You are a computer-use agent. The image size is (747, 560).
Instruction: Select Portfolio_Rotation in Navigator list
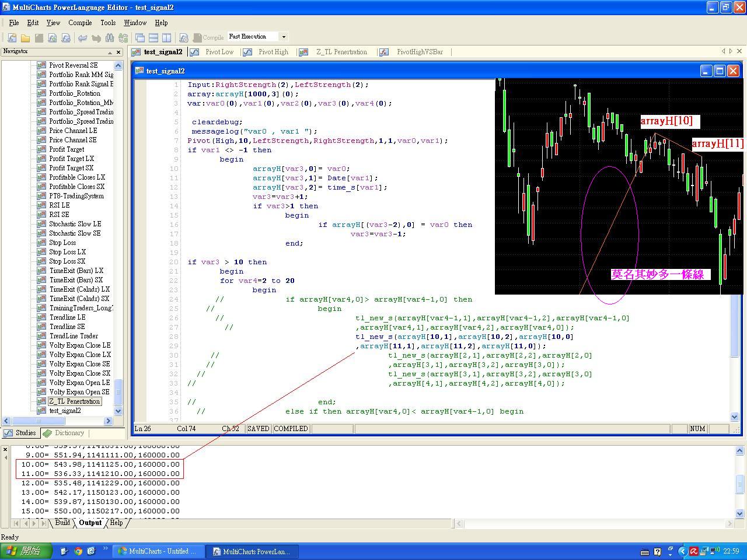[75, 93]
